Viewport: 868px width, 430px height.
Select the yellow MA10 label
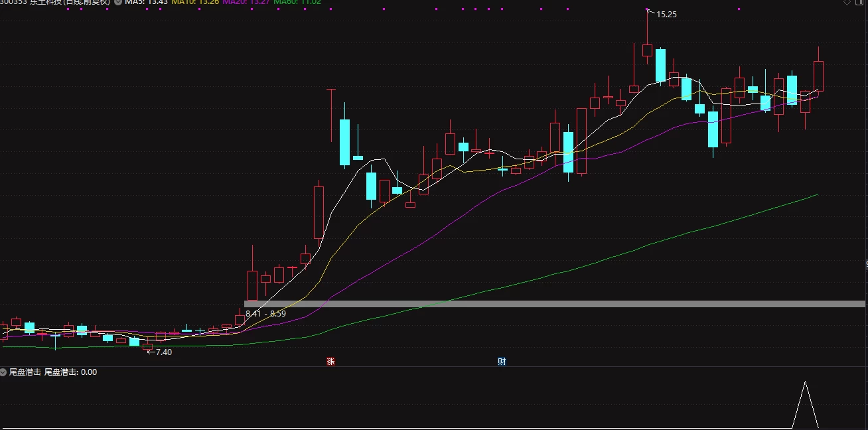pyautogui.click(x=194, y=2)
